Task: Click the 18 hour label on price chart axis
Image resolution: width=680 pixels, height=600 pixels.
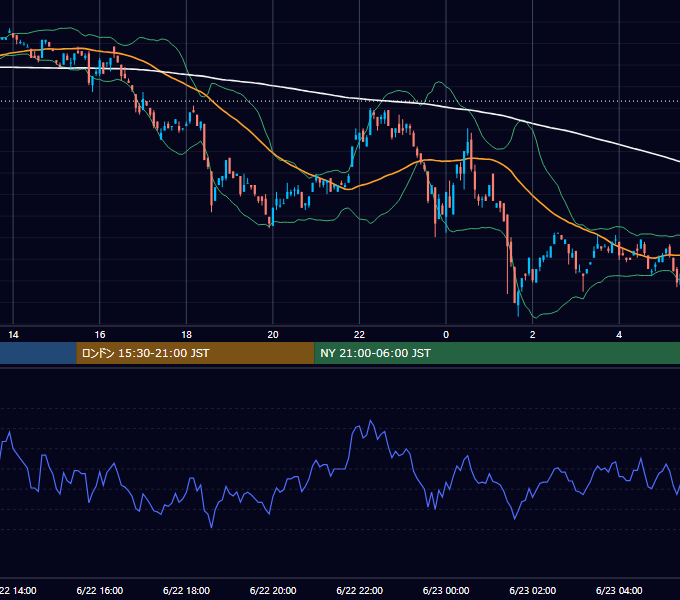Action: [x=186, y=335]
